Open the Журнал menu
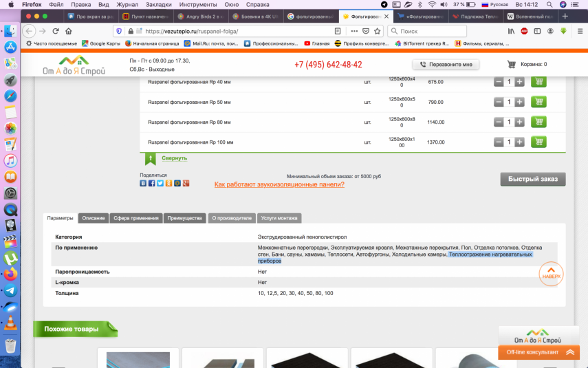The height and width of the screenshot is (368, 588). click(x=127, y=5)
